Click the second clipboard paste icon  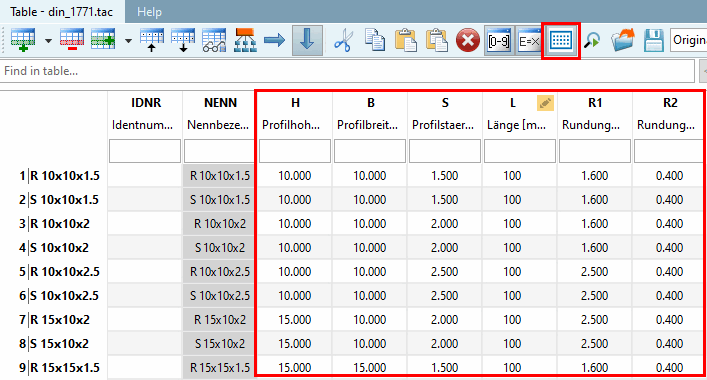[437, 41]
